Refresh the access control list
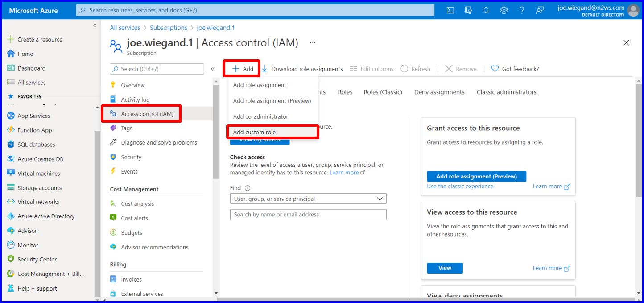The image size is (644, 303). click(415, 69)
